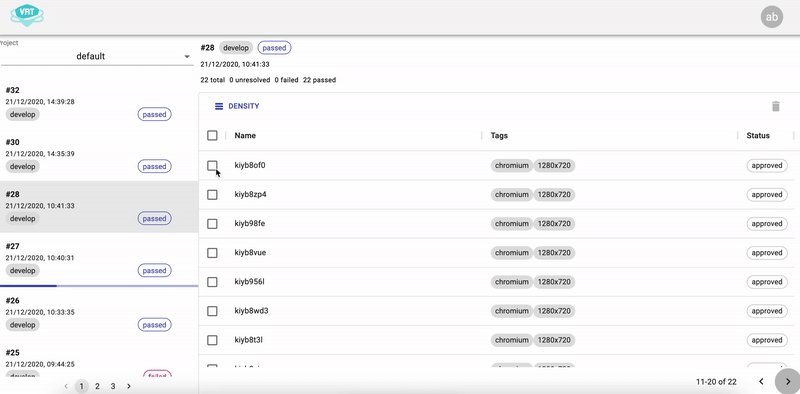Click the develop chip in build #28 header
800x394 pixels.
pyautogui.click(x=236, y=48)
